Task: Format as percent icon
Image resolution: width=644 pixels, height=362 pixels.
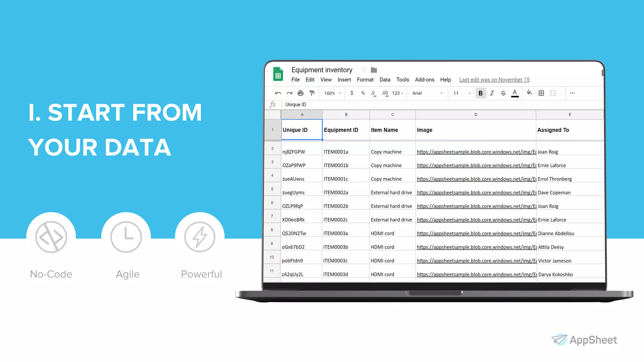Action: click(x=363, y=93)
